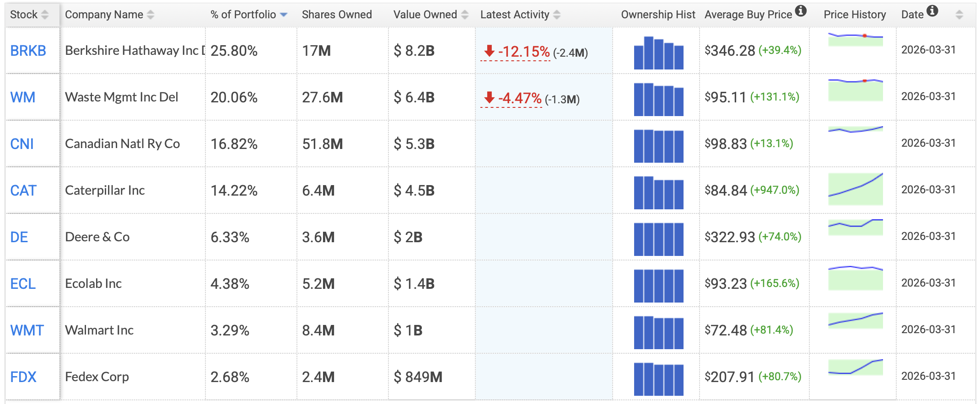Select the DE ownership history bar chart

click(x=659, y=239)
